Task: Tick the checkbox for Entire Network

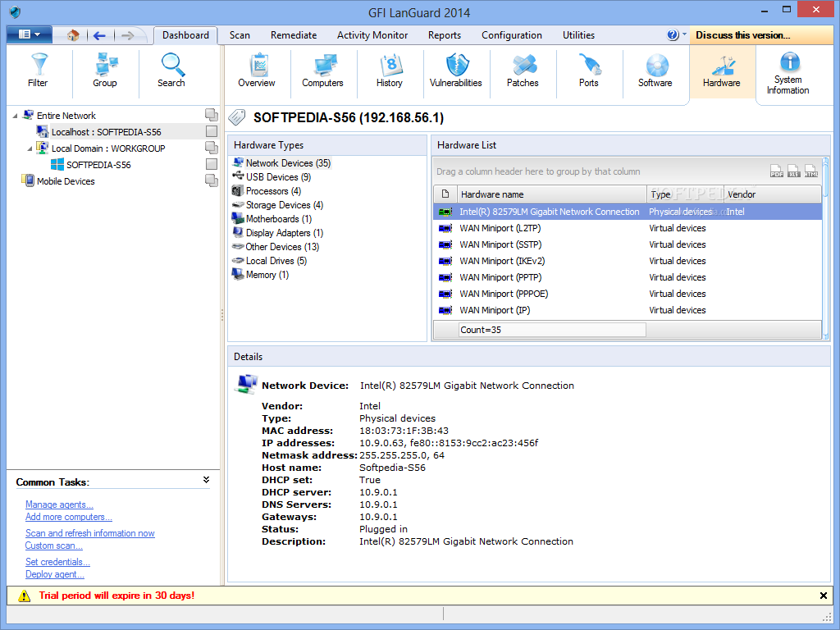Action: click(x=211, y=115)
